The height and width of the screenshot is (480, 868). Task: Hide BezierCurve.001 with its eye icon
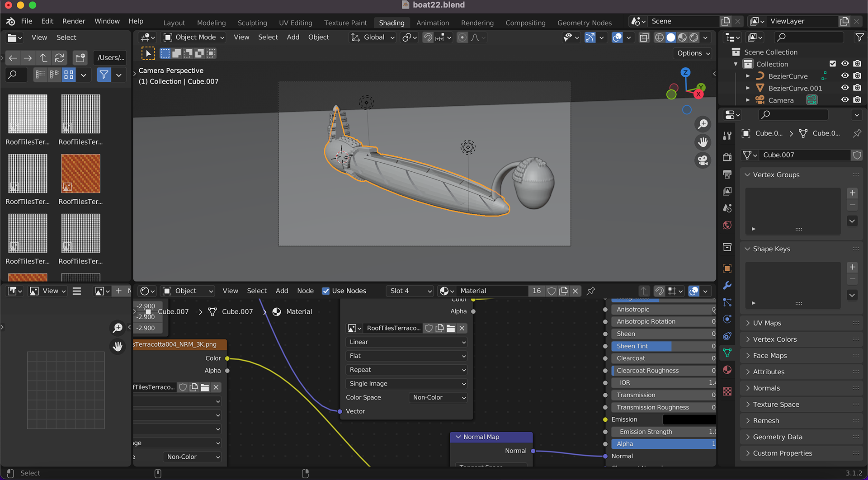(844, 88)
